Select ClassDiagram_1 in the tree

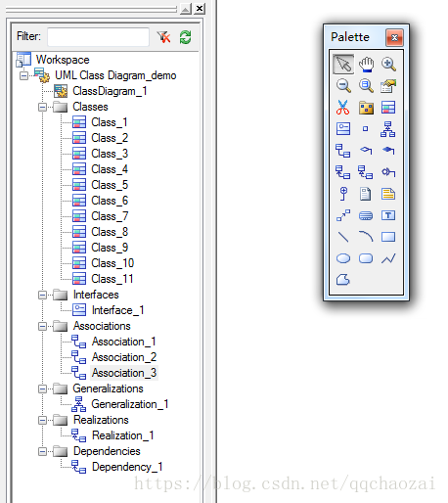pyautogui.click(x=110, y=91)
